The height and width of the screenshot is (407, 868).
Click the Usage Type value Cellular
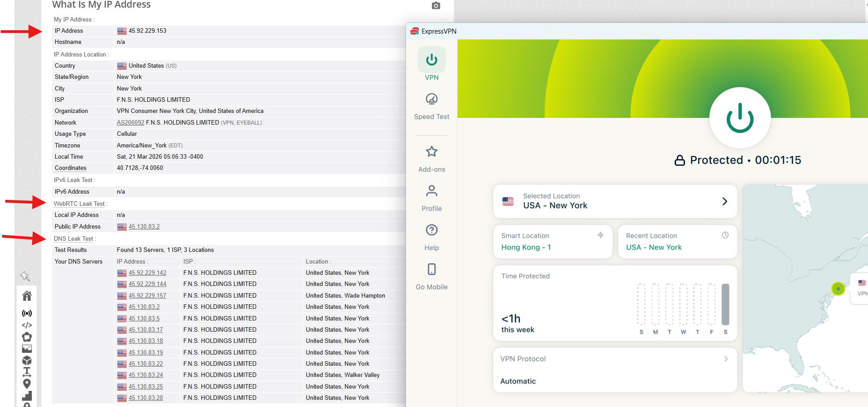(127, 134)
